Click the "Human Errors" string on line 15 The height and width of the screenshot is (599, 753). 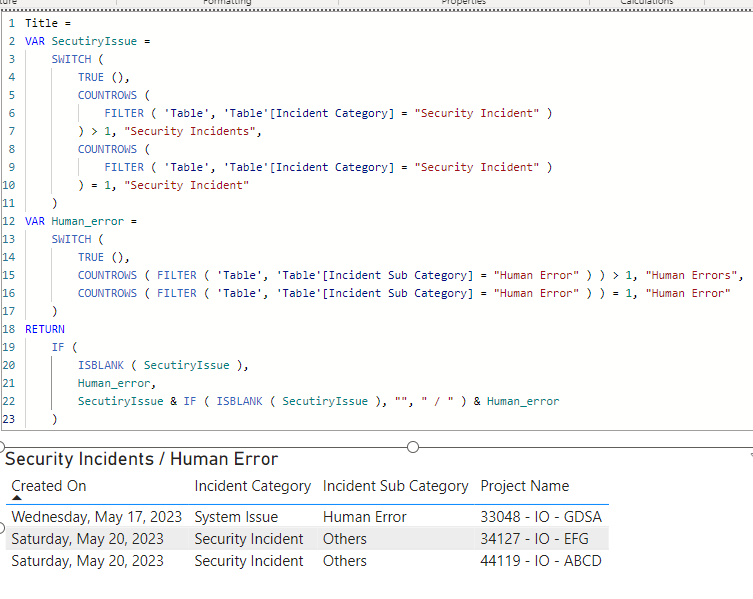click(x=692, y=275)
